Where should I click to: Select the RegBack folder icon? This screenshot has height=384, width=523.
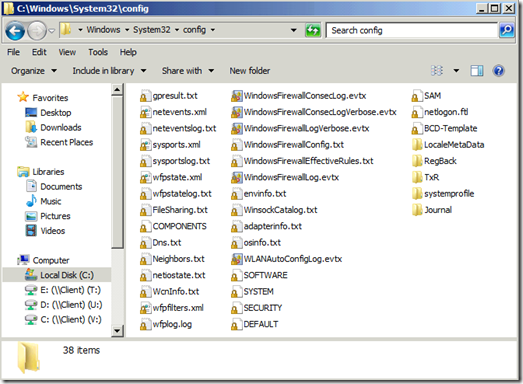417,161
